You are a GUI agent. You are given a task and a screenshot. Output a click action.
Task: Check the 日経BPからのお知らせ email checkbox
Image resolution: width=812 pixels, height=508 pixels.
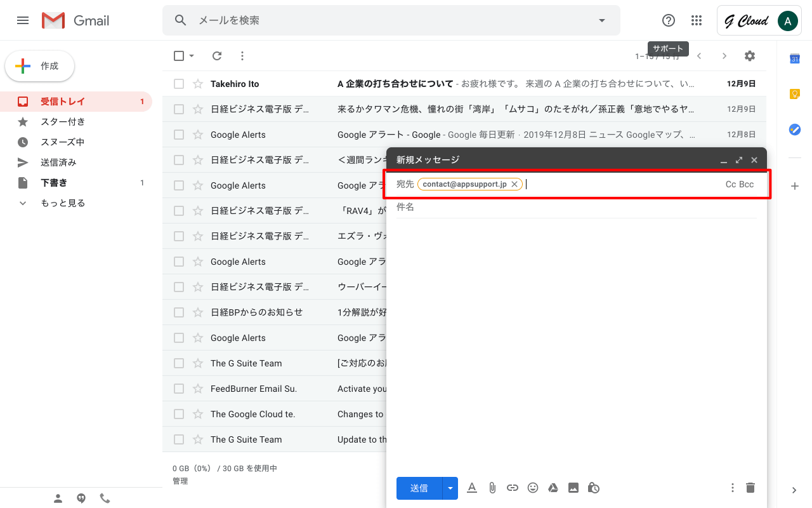(179, 312)
